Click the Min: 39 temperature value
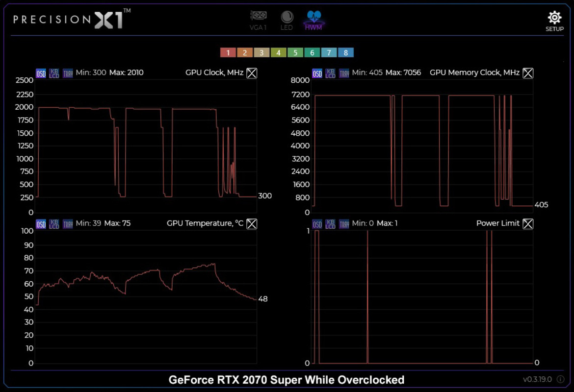574x392 pixels. coord(88,223)
